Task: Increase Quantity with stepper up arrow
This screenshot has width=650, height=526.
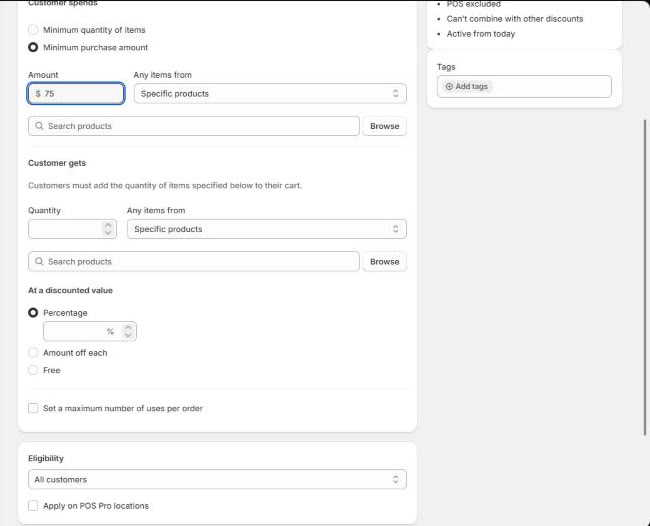Action: tap(108, 225)
